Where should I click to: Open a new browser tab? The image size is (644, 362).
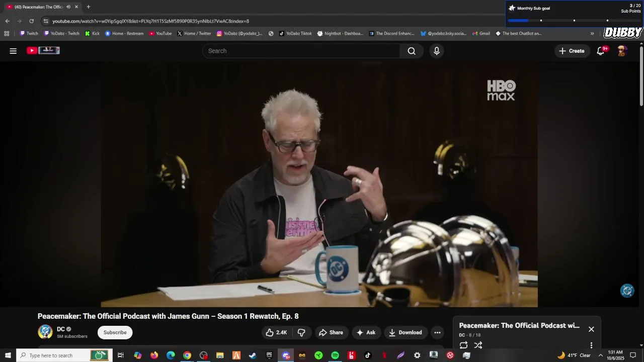(88, 7)
